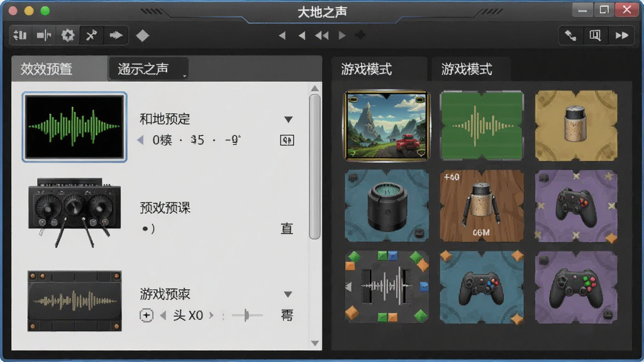The image size is (644, 362).
Task: Select the waveform tile with colored gems
Action: point(387,287)
